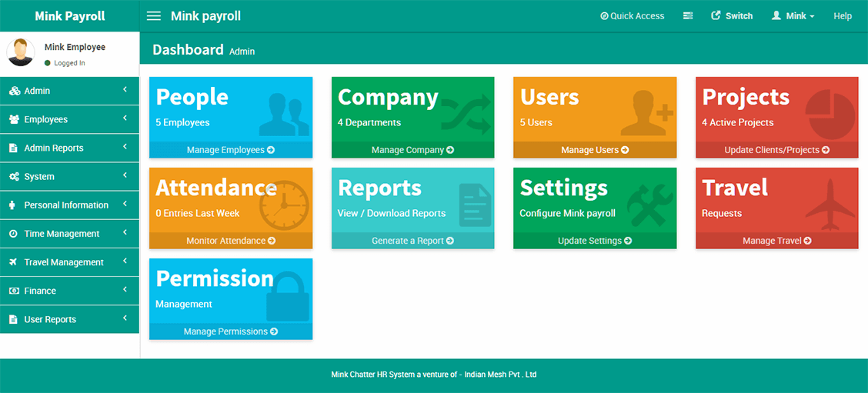
Task: Click the Employees group icon in sidebar
Action: tap(15, 119)
